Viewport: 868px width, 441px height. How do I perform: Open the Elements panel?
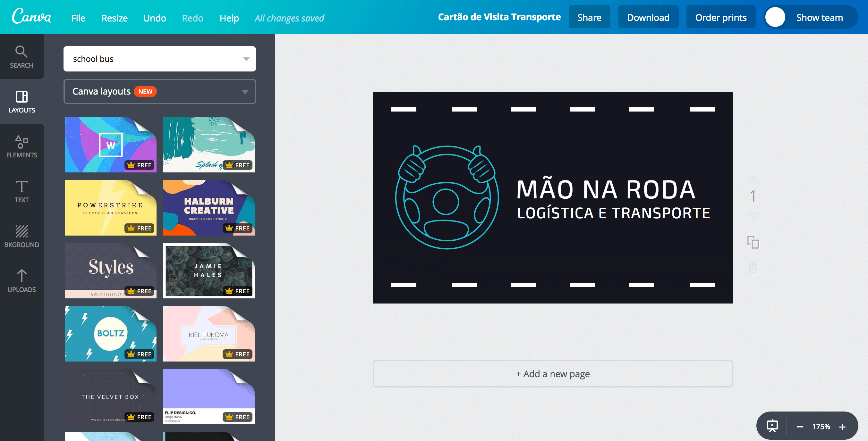[x=21, y=146]
